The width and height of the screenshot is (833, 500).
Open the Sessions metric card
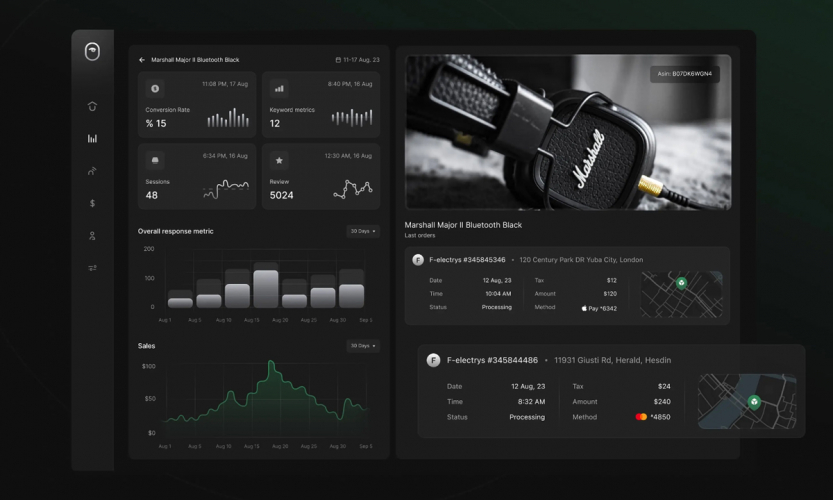(197, 176)
